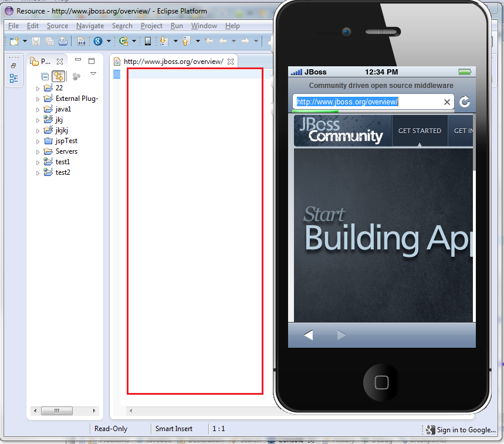Click the Forward navigation arrow in toolbar
The image size is (504, 444).
click(245, 41)
